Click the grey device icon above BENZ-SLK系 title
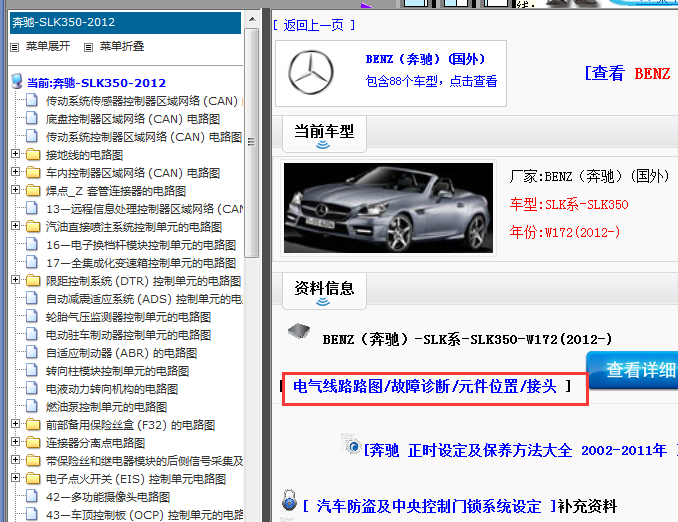Screen dimensions: 678x522 [x=299, y=331]
